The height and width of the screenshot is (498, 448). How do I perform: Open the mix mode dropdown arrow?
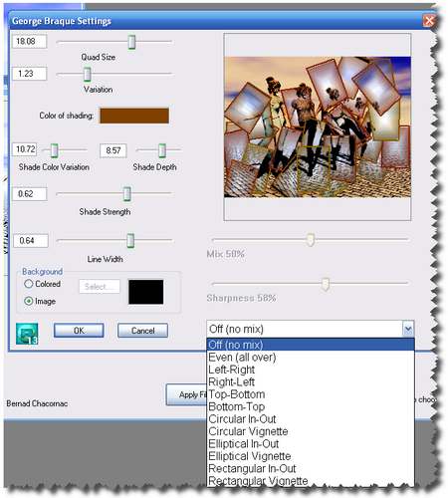click(408, 329)
